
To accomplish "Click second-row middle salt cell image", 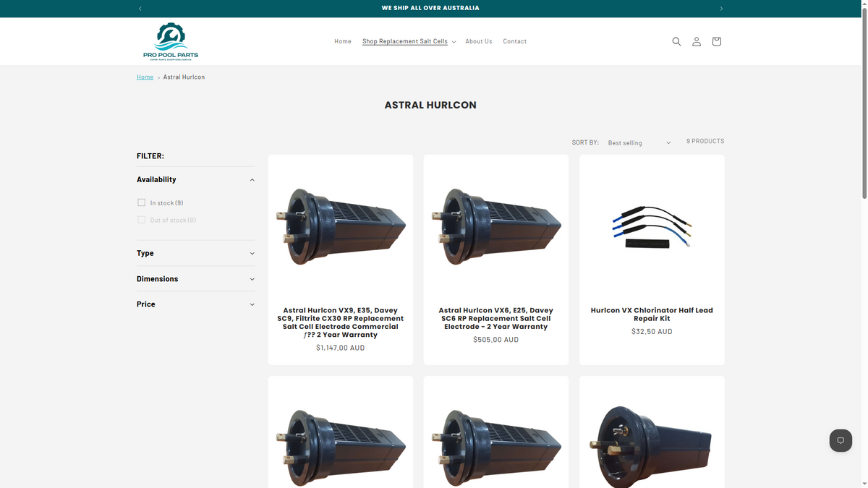I will click(496, 432).
